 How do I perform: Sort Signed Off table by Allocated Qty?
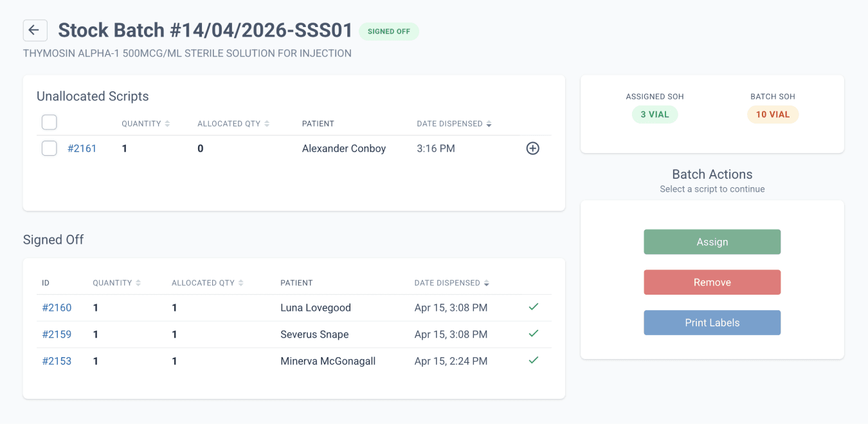click(208, 283)
